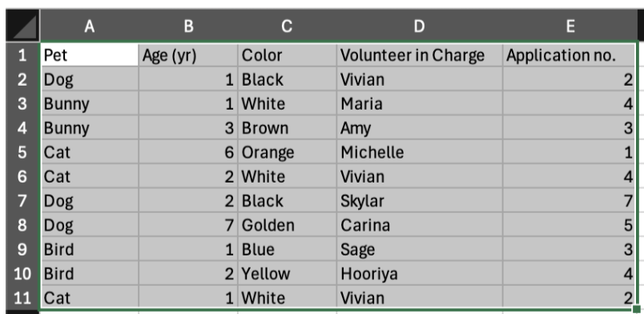Select row 1 header
The width and height of the screenshot is (644, 314).
(23, 55)
